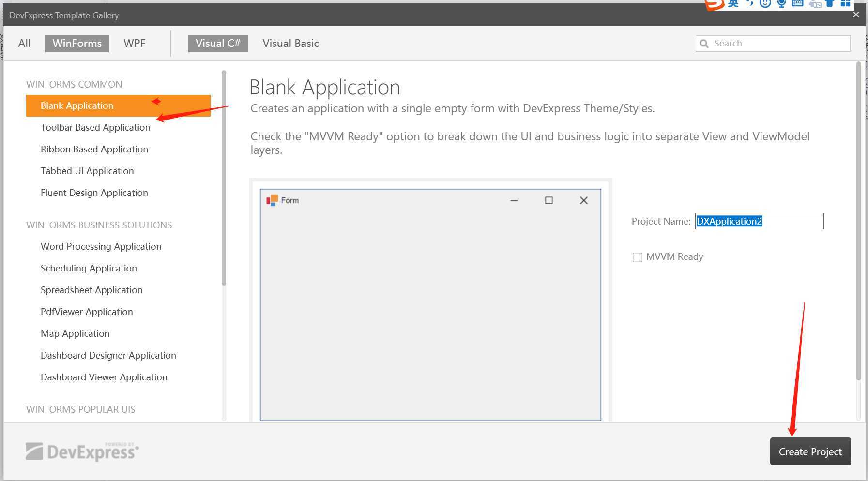Click the WINFORMS POPULAR UIS heading
The height and width of the screenshot is (481, 868).
[x=81, y=409]
